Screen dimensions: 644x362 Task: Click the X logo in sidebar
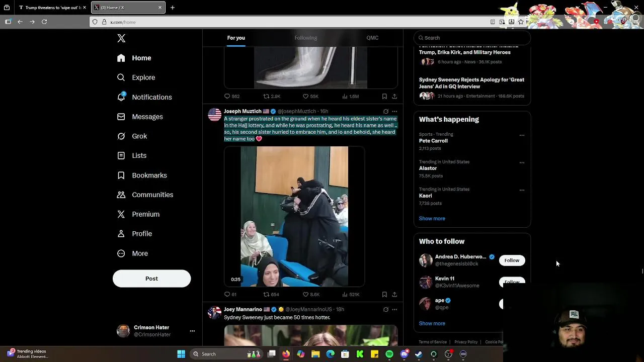[x=121, y=38]
